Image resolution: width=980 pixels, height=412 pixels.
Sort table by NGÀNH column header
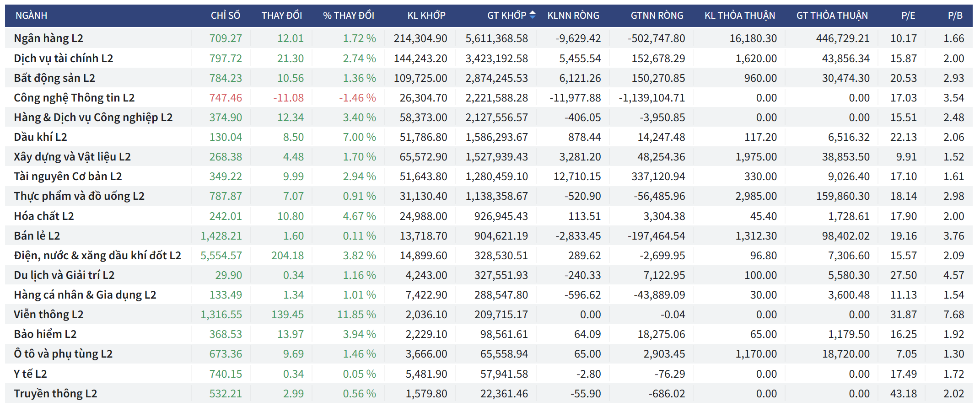[x=31, y=16]
